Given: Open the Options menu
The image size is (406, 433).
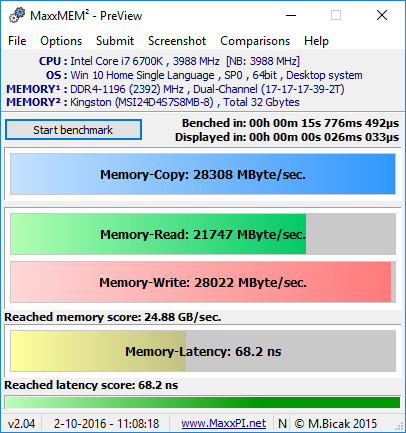Looking at the screenshot, I should point(61,41).
